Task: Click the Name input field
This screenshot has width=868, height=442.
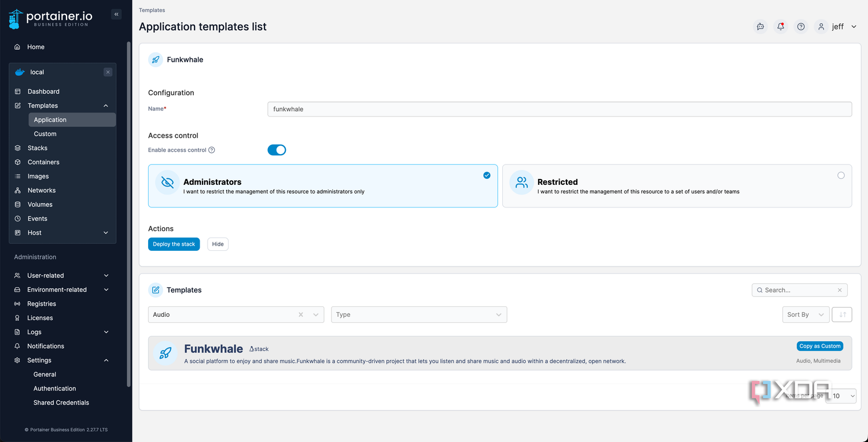Action: pyautogui.click(x=560, y=109)
